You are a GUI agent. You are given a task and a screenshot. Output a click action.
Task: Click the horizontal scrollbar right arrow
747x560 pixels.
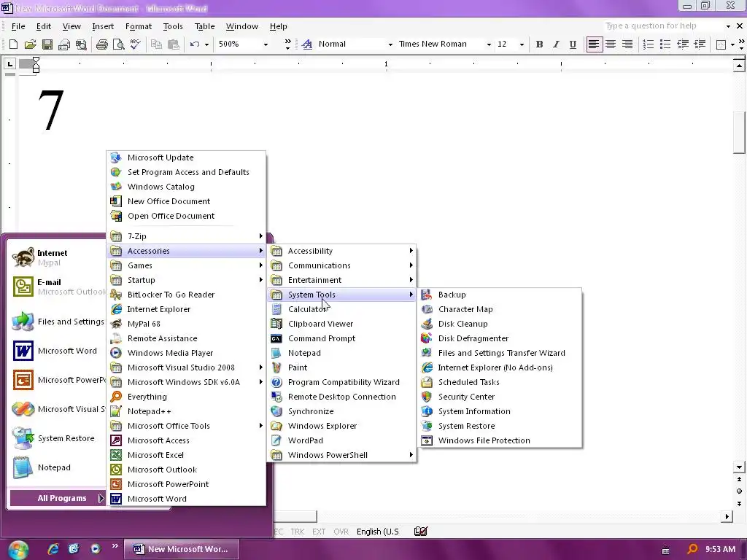click(727, 516)
